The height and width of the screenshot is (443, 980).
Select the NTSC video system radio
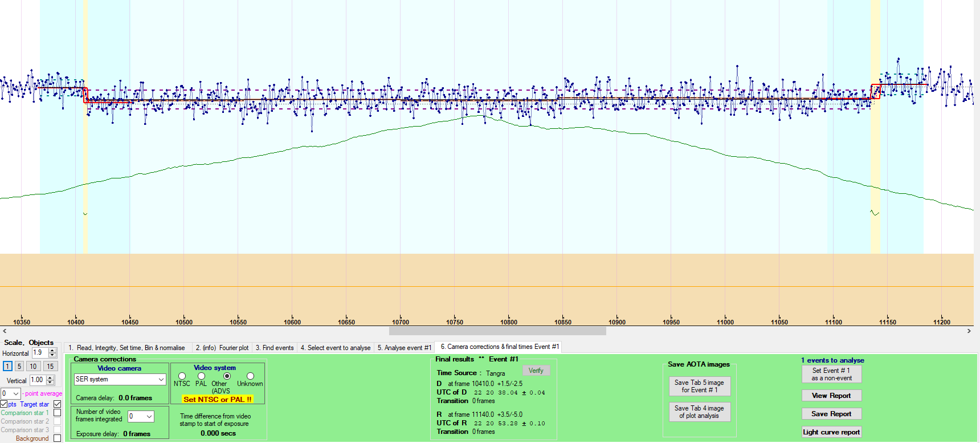182,376
